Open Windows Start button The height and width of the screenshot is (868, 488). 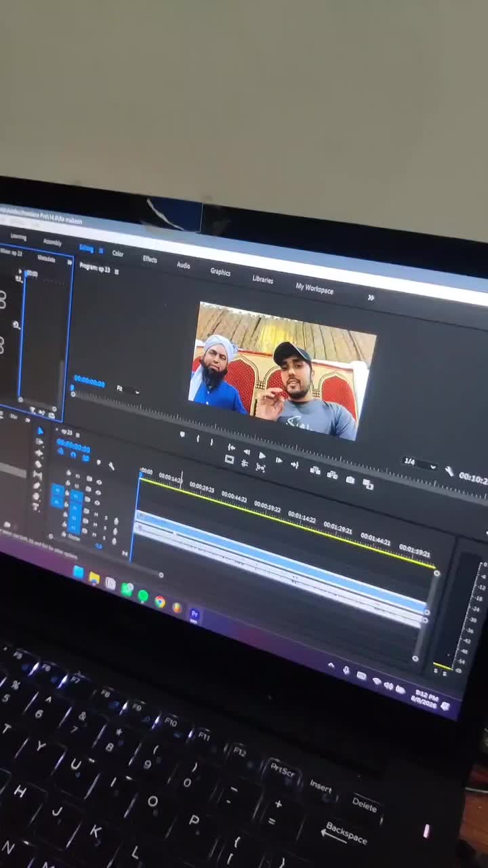(78, 572)
